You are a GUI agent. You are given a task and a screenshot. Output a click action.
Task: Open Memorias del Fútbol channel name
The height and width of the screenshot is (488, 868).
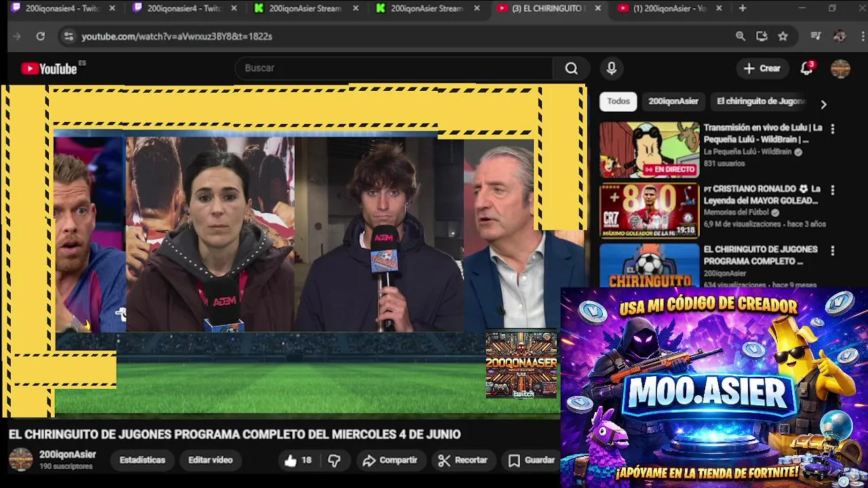tap(736, 212)
